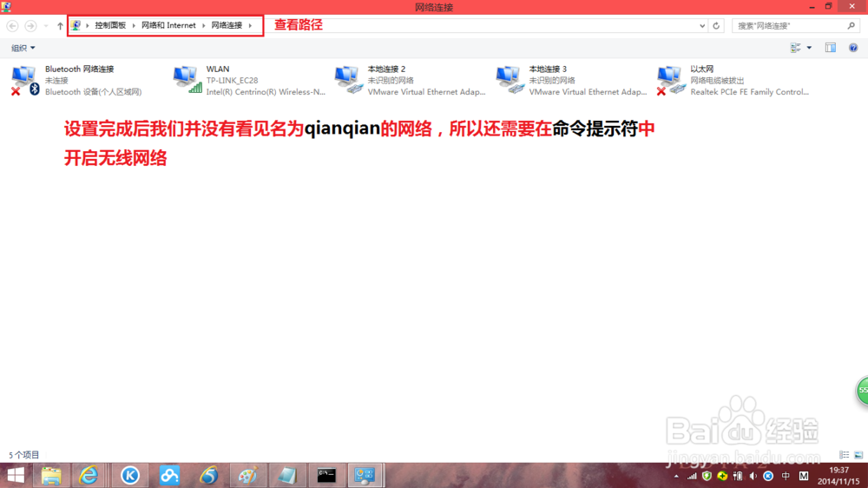Go up one level with up arrow

click(60, 25)
